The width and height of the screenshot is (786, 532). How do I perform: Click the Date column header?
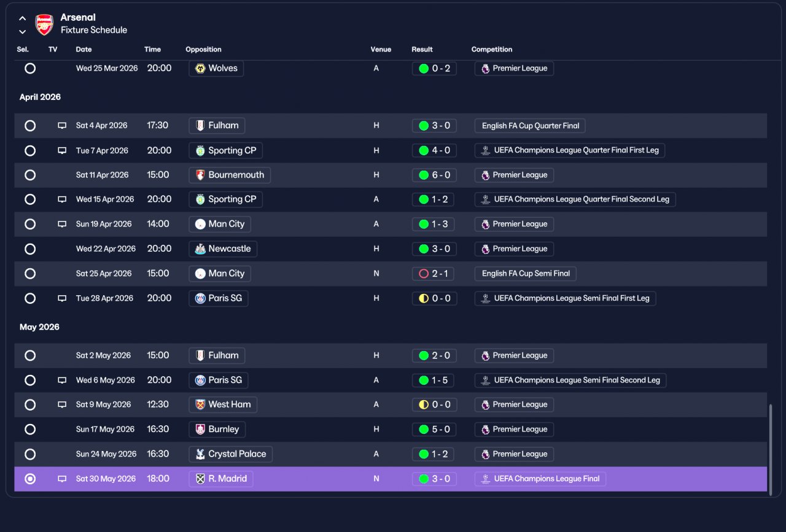click(84, 50)
